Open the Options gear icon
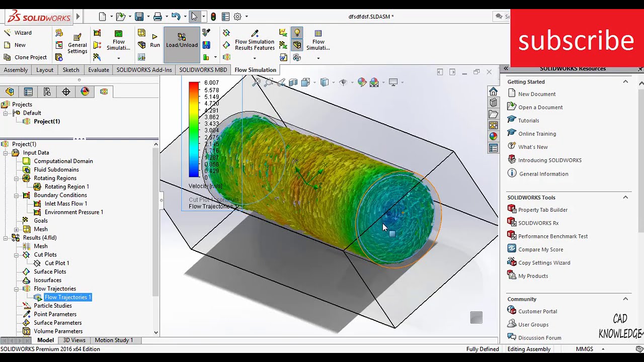This screenshot has width=644, height=362. tap(237, 17)
